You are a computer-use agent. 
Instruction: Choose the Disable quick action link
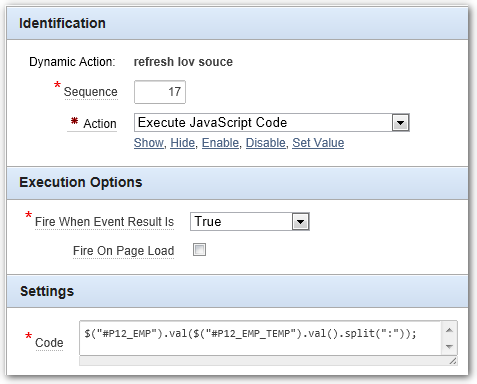[266, 143]
